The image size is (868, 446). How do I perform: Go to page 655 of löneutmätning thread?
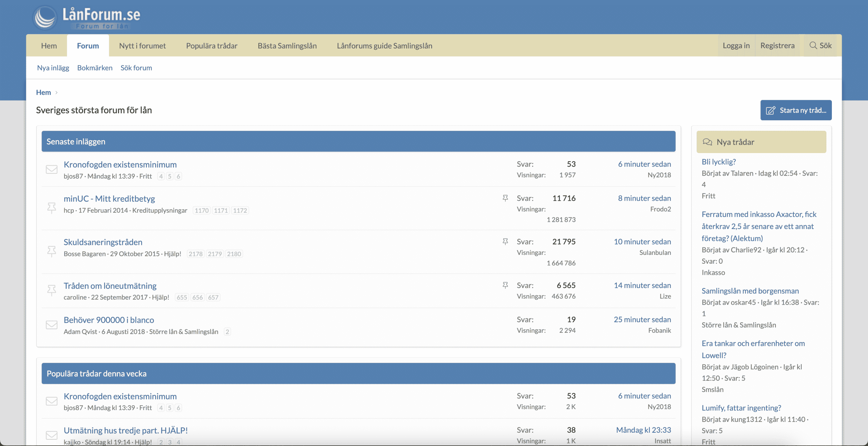pyautogui.click(x=182, y=297)
